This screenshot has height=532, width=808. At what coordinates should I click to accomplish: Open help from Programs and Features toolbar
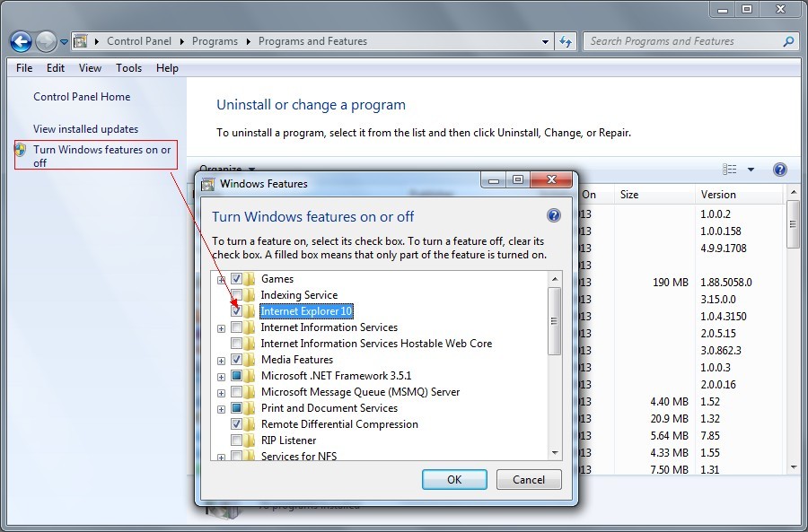click(779, 169)
